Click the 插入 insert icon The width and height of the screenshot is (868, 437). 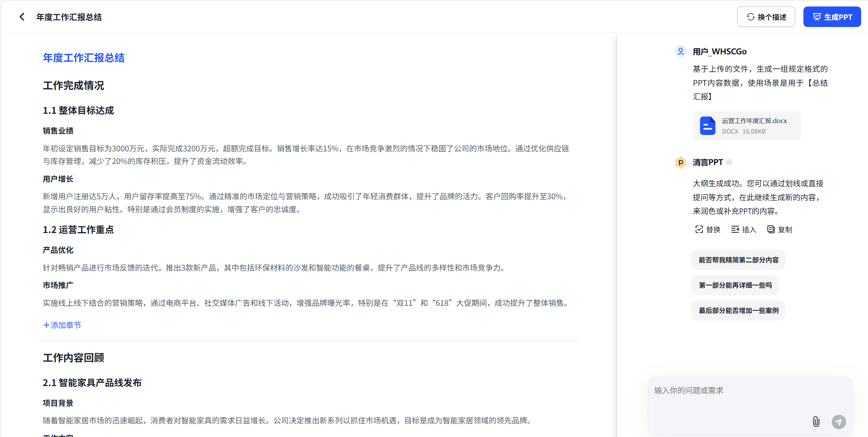[x=735, y=229]
